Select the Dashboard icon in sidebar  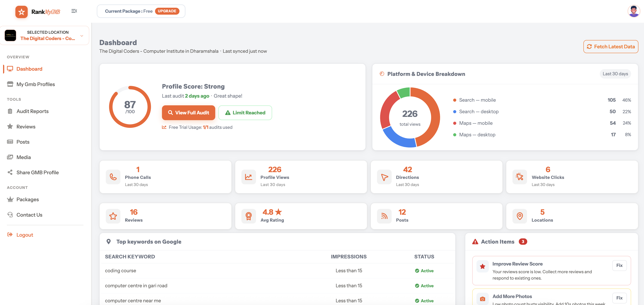[10, 69]
